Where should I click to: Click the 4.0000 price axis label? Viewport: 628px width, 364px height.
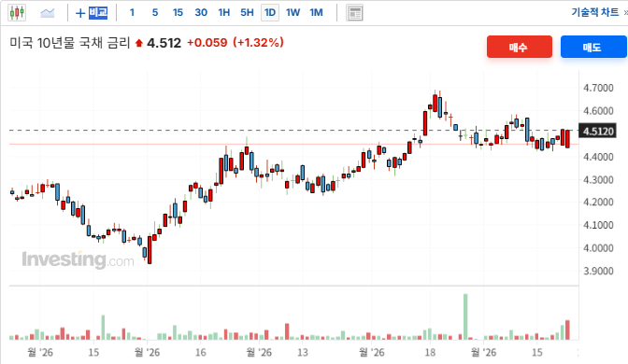598,248
